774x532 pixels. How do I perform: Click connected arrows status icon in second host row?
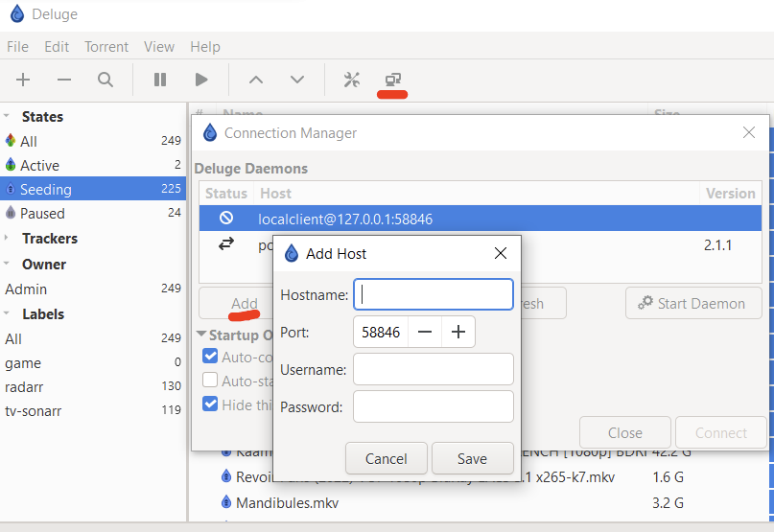tap(226, 243)
